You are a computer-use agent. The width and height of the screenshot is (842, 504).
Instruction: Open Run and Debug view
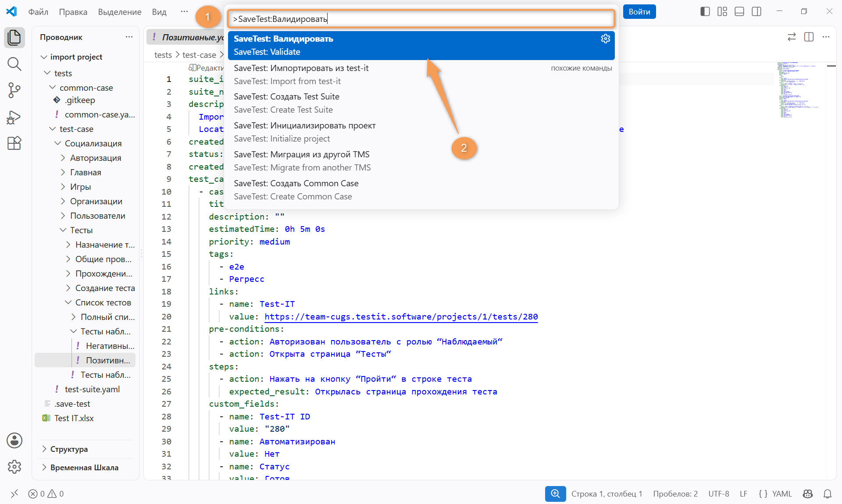[x=14, y=117]
